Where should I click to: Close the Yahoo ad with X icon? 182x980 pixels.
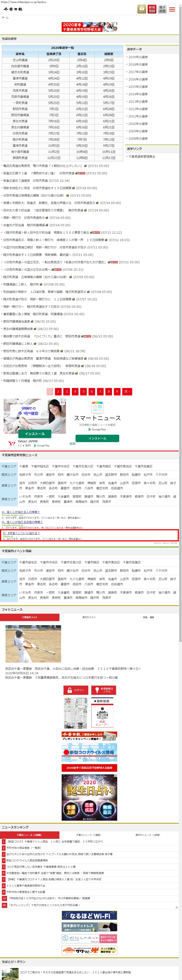tap(64, 400)
